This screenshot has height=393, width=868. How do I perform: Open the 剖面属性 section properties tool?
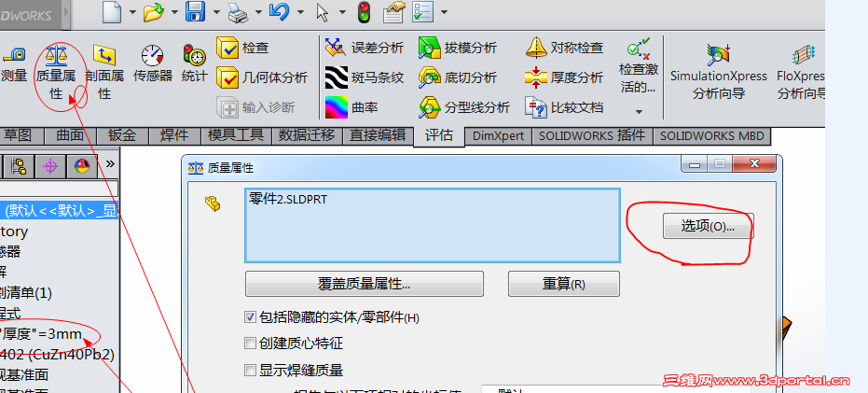pyautogui.click(x=104, y=73)
